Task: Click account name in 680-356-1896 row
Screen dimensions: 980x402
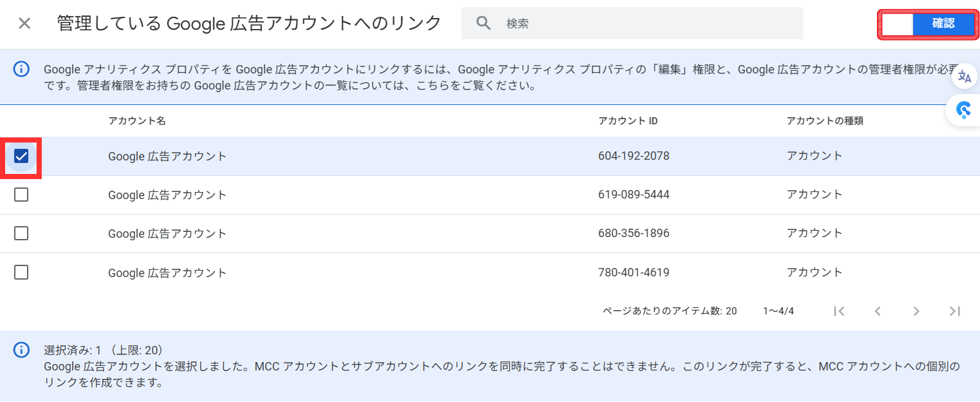Action: pyautogui.click(x=167, y=233)
